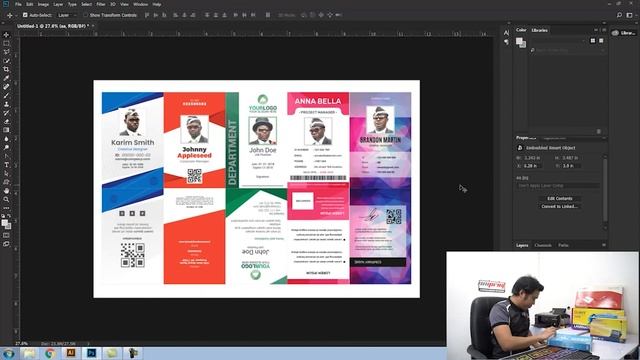
Task: Open the library selection dropdown
Action: [x=557, y=41]
